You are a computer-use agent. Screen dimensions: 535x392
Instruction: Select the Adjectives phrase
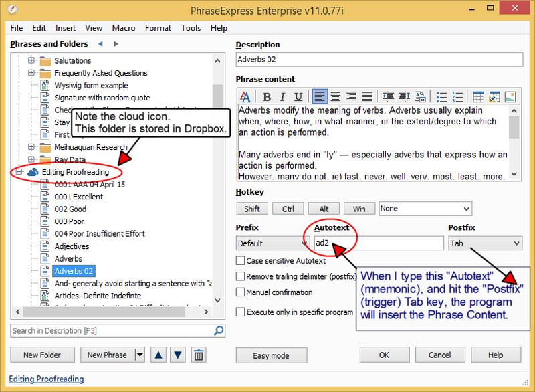tap(72, 246)
